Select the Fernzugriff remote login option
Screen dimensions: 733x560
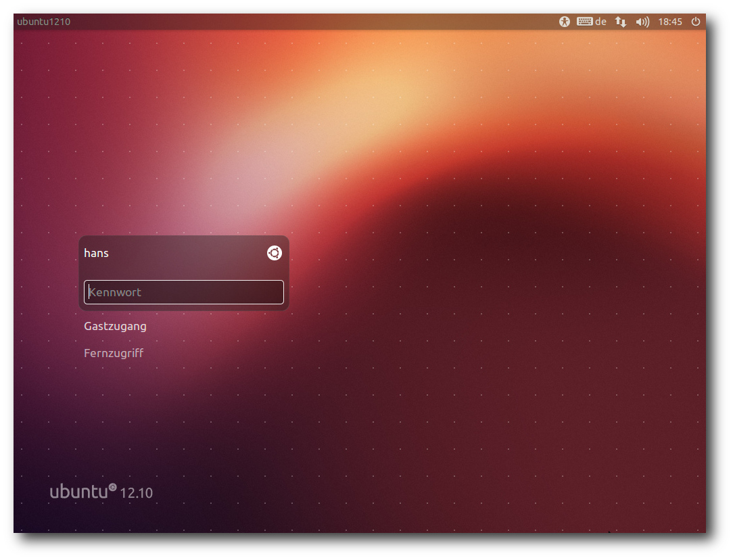click(114, 353)
